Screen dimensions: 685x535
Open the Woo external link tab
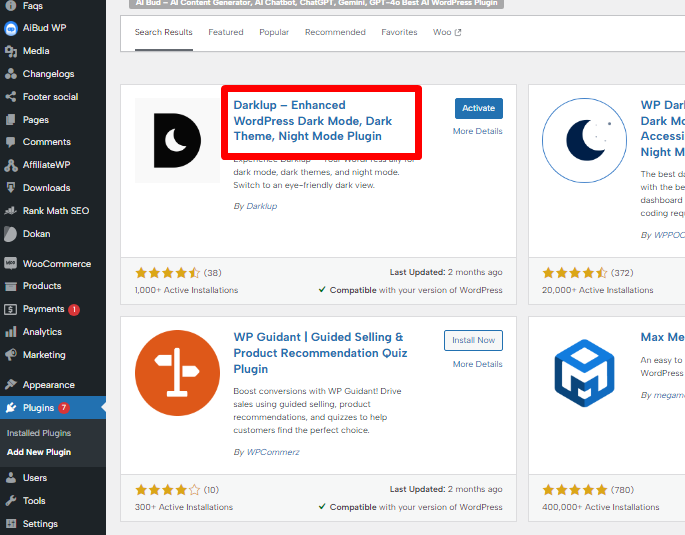tap(447, 32)
